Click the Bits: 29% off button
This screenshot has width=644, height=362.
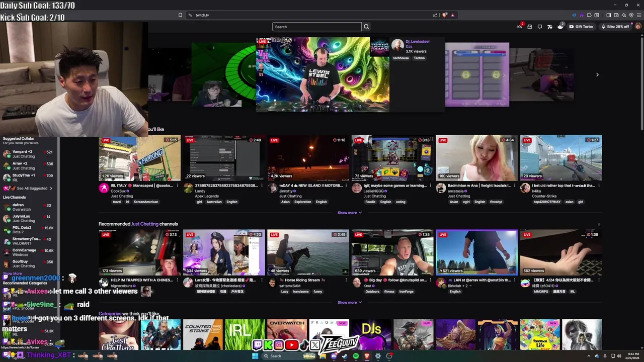tap(615, 27)
